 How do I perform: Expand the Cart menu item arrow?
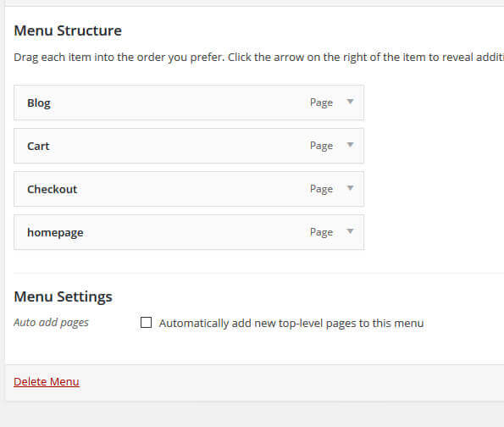(351, 145)
